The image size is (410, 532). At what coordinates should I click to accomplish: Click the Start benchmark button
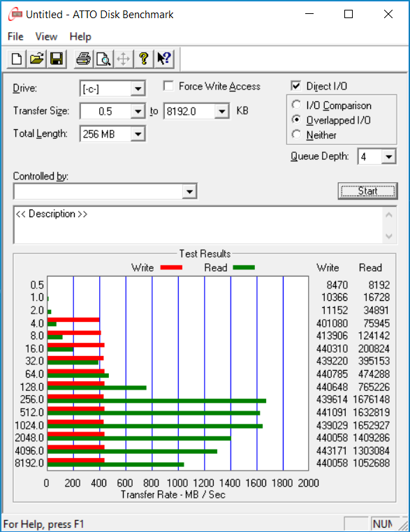pos(368,191)
